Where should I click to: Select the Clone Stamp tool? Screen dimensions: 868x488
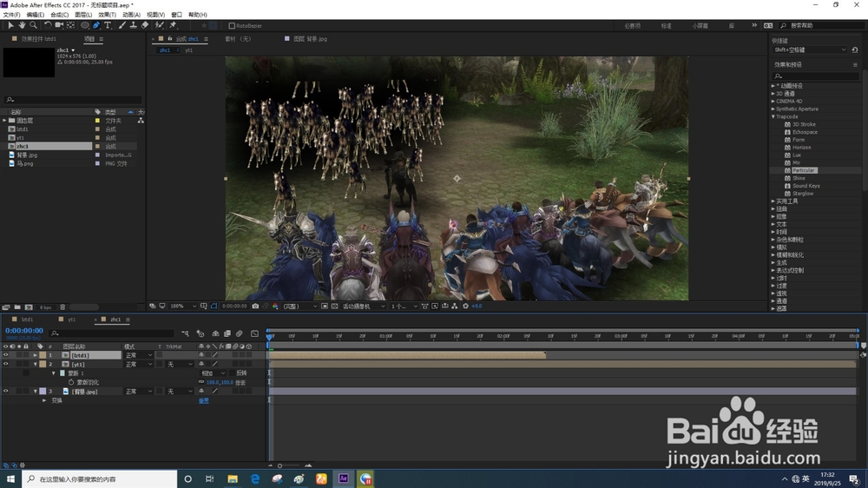point(134,25)
